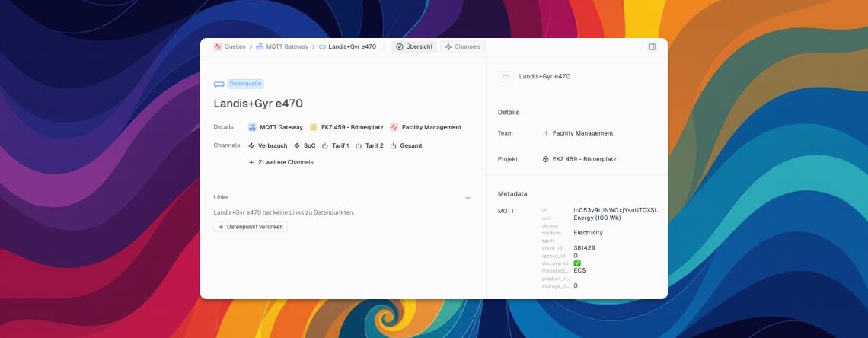Click the Metadata section heading

pos(512,194)
